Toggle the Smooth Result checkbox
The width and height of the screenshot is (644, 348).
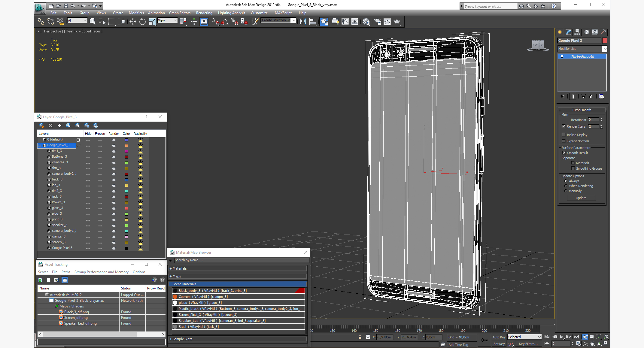tap(564, 153)
